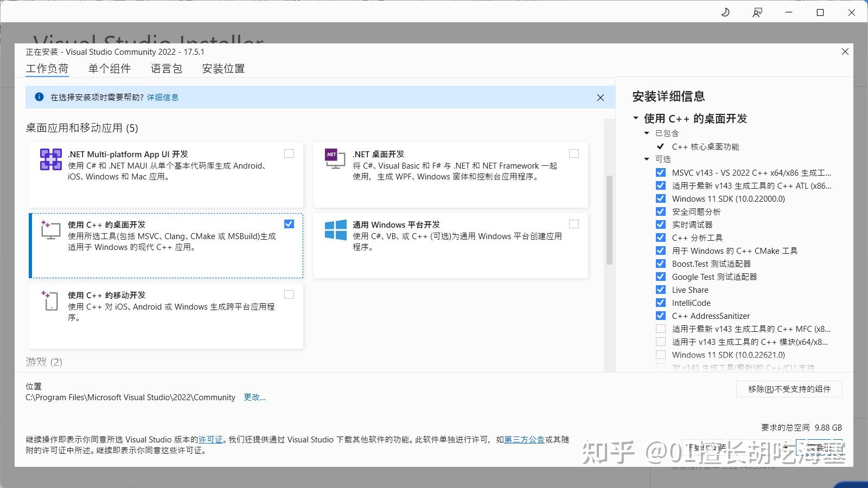This screenshot has width=868, height=488.
Task: Click install path C:\Program Files\Microsoft Visual Studio text
Action: pos(131,397)
